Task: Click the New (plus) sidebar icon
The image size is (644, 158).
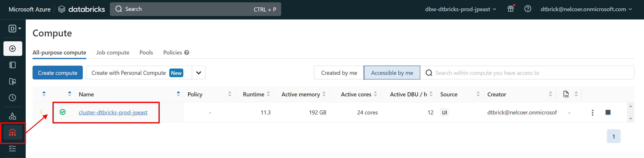Action: (12, 49)
